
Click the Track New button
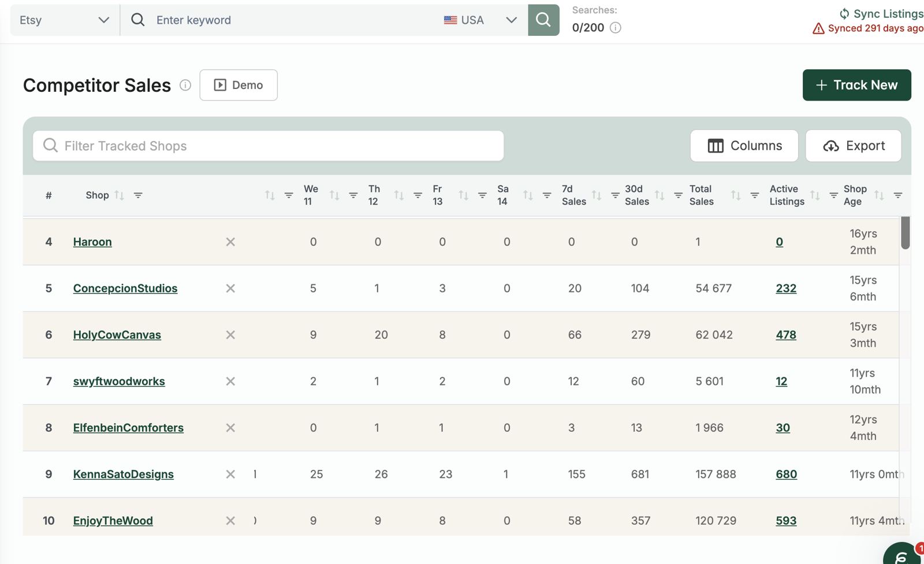tap(856, 85)
